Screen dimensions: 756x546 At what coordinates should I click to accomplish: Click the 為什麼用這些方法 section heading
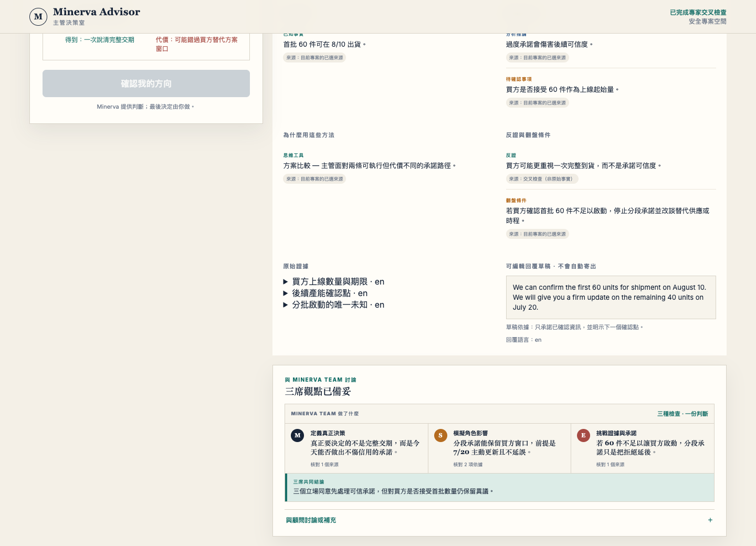tap(309, 135)
